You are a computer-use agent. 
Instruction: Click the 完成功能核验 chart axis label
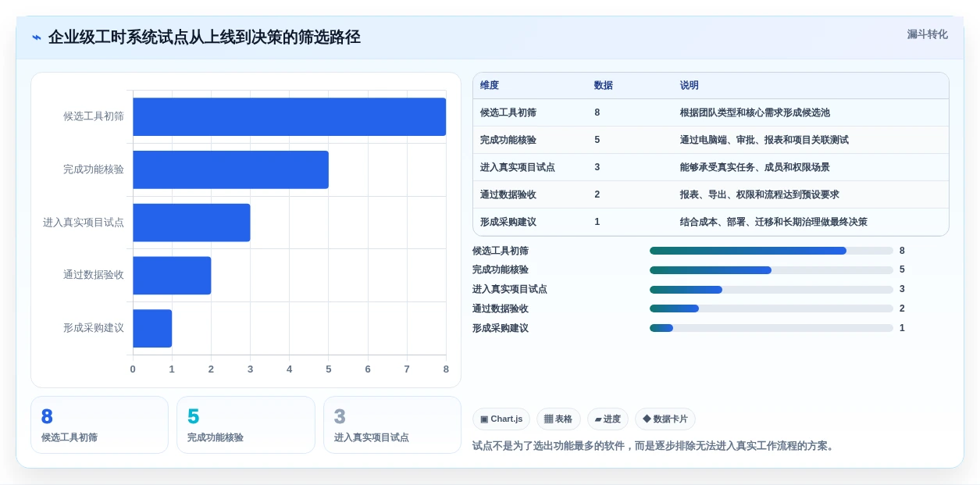[x=94, y=169]
